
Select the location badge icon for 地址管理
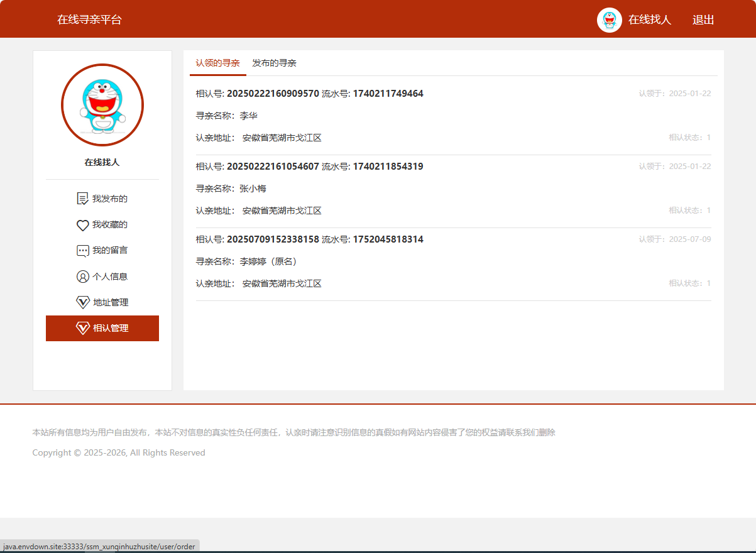point(82,302)
